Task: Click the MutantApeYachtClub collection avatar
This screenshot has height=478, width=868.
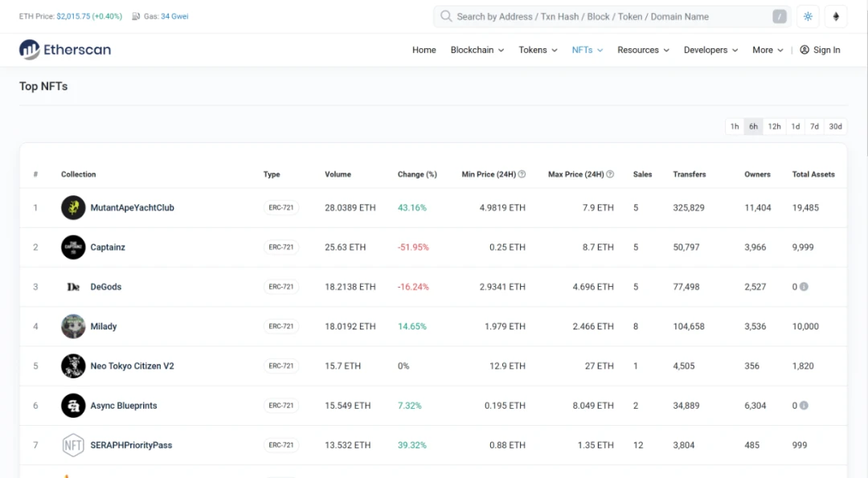Action: click(x=73, y=208)
